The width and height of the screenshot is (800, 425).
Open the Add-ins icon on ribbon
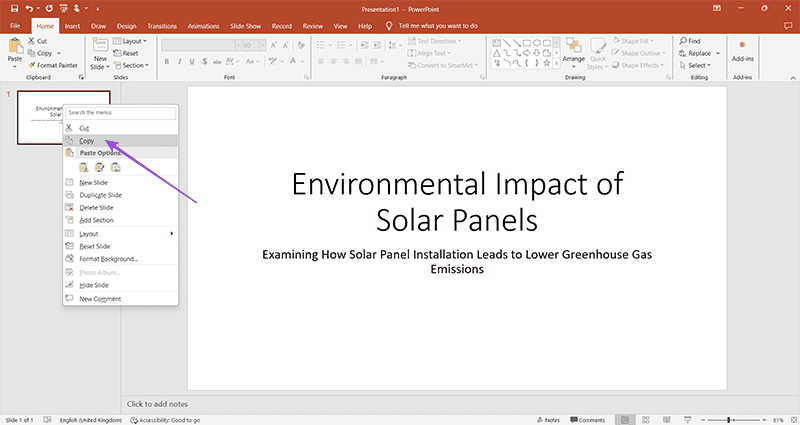tap(741, 50)
